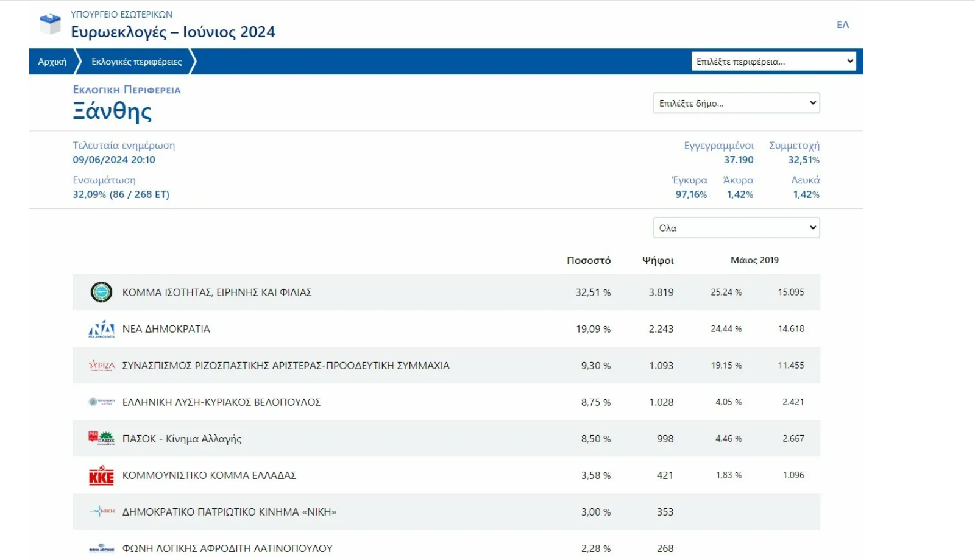Click the ΝΕΑ ΔΗΜΟΚΡΑΤΙΑ party logo
This screenshot has width=975, height=560.
(101, 329)
